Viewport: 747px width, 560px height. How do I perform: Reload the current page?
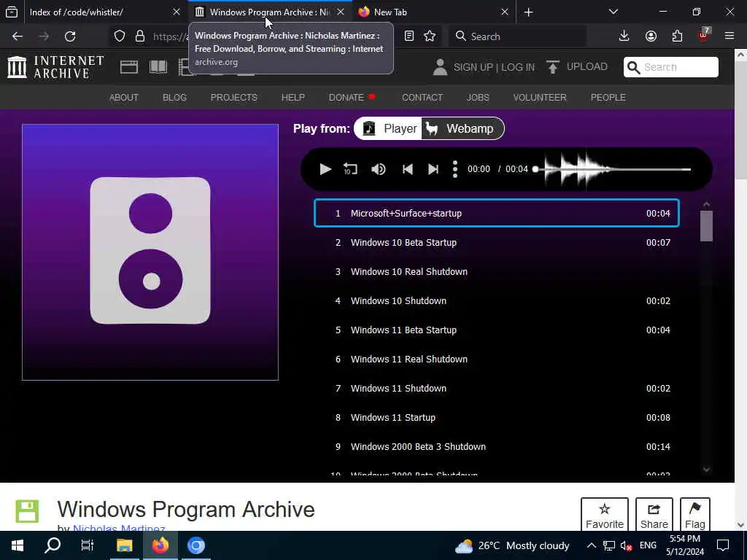coord(70,36)
